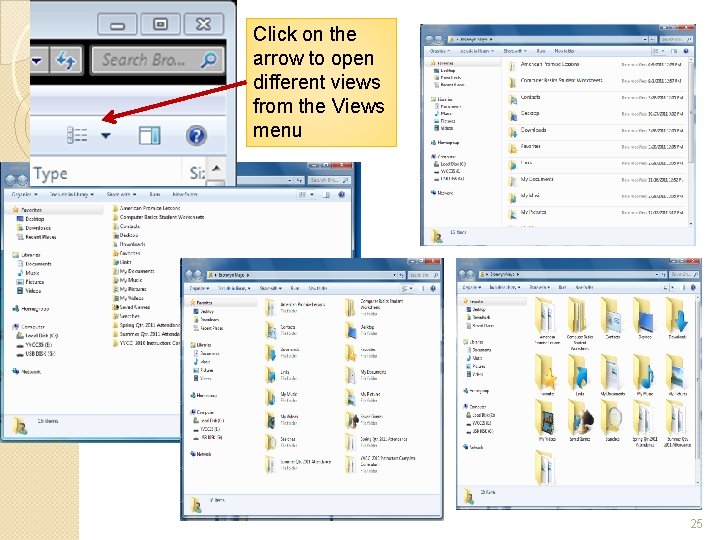Image resolution: width=720 pixels, height=540 pixels.
Task: Open views arrow in details-view window toolbar
Action: click(663, 51)
